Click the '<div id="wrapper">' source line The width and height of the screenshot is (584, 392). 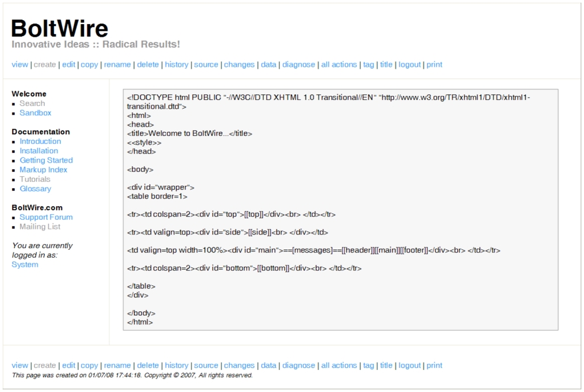(160, 187)
